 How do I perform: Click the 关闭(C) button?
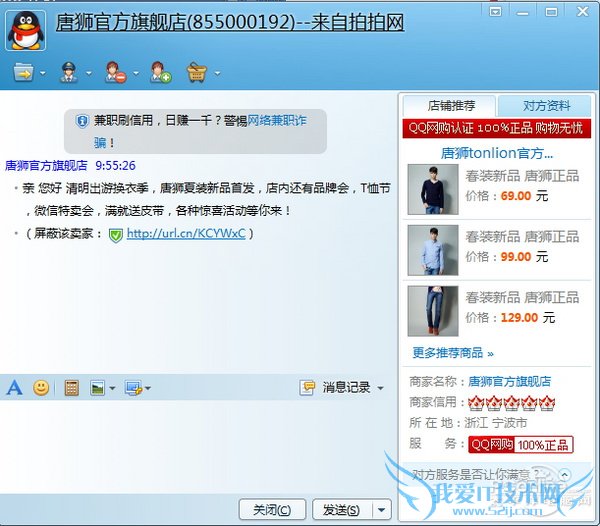tap(272, 510)
